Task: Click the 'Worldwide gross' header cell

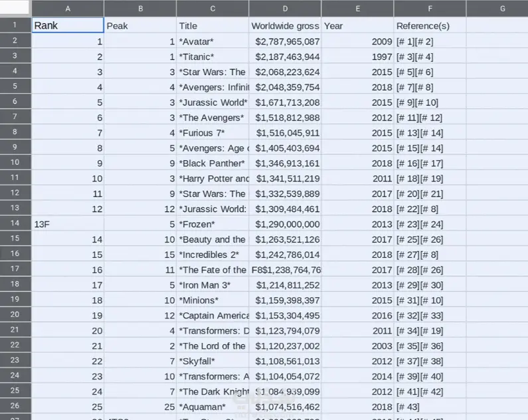Action: click(x=285, y=26)
